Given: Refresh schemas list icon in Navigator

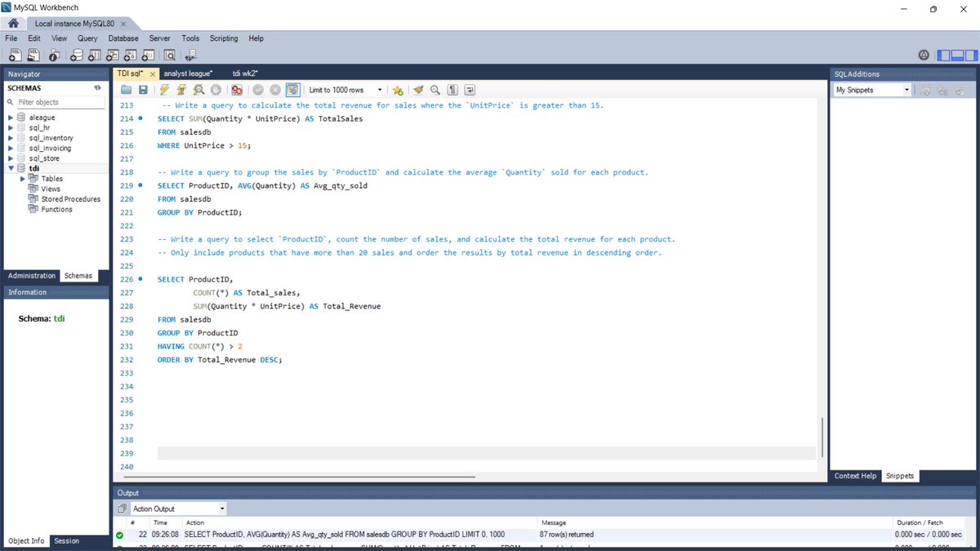Looking at the screenshot, I should (97, 87).
